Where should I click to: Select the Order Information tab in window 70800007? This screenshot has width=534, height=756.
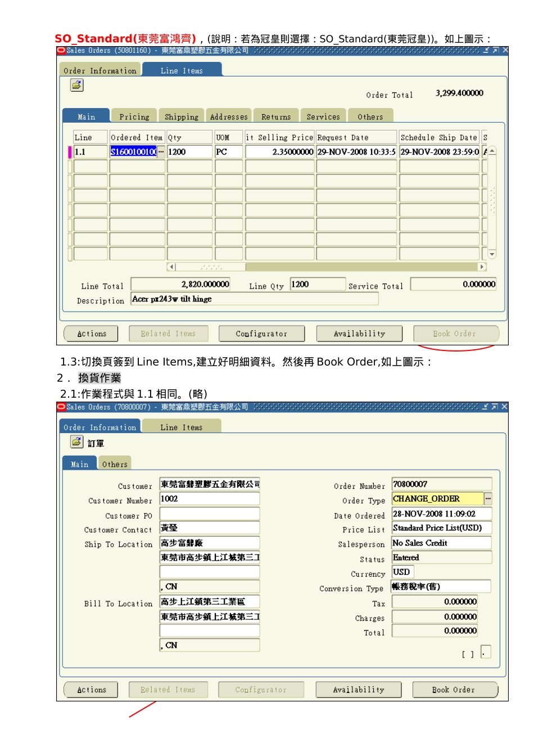(x=100, y=427)
